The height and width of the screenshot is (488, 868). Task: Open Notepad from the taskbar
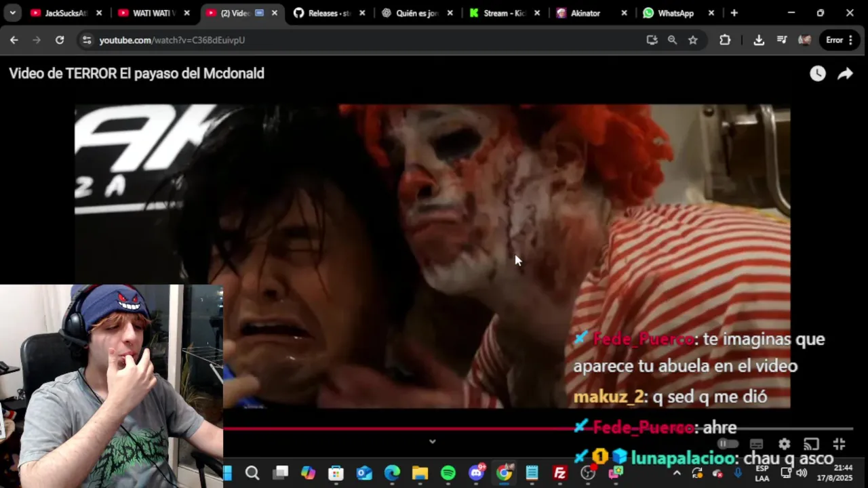[532, 473]
